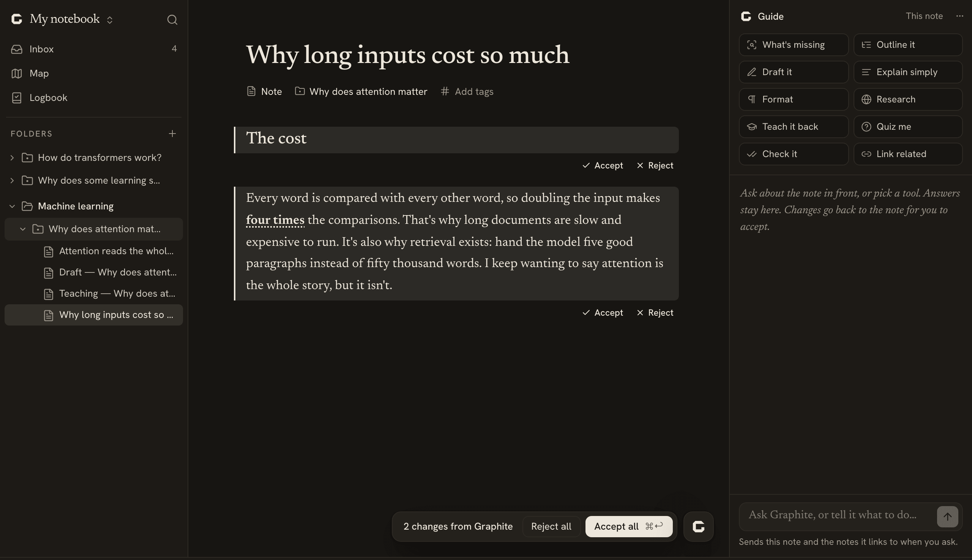Run the Outline it tool
The image size is (972, 560).
(908, 45)
